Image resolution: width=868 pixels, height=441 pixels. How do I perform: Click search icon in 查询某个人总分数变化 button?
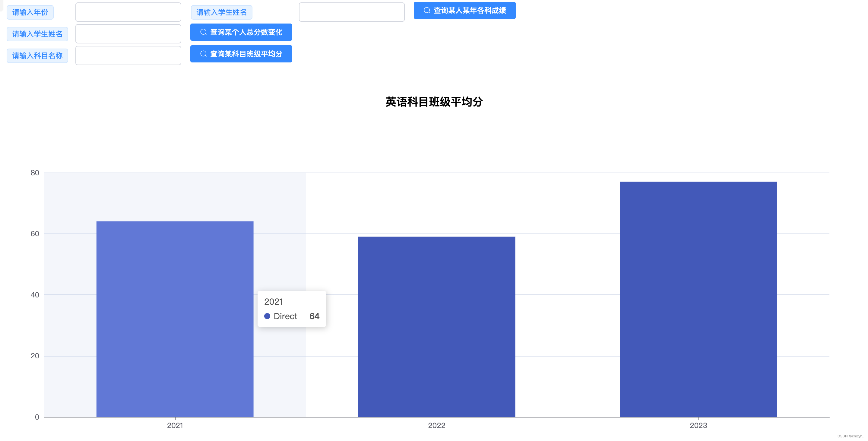[x=203, y=32]
